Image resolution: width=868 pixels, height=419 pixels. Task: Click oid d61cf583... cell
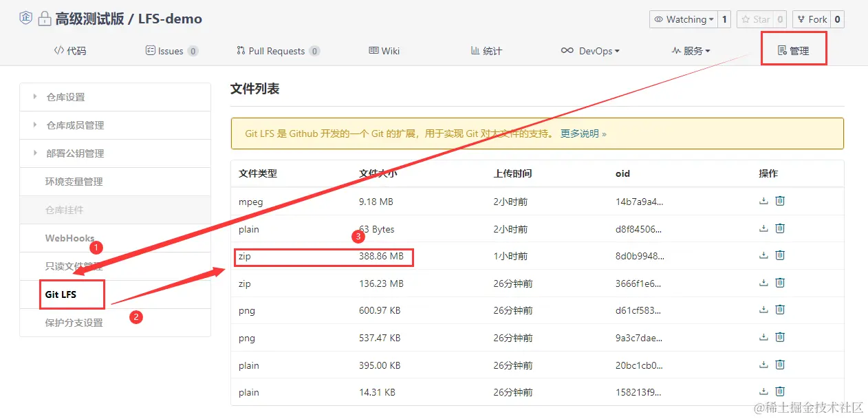(640, 310)
